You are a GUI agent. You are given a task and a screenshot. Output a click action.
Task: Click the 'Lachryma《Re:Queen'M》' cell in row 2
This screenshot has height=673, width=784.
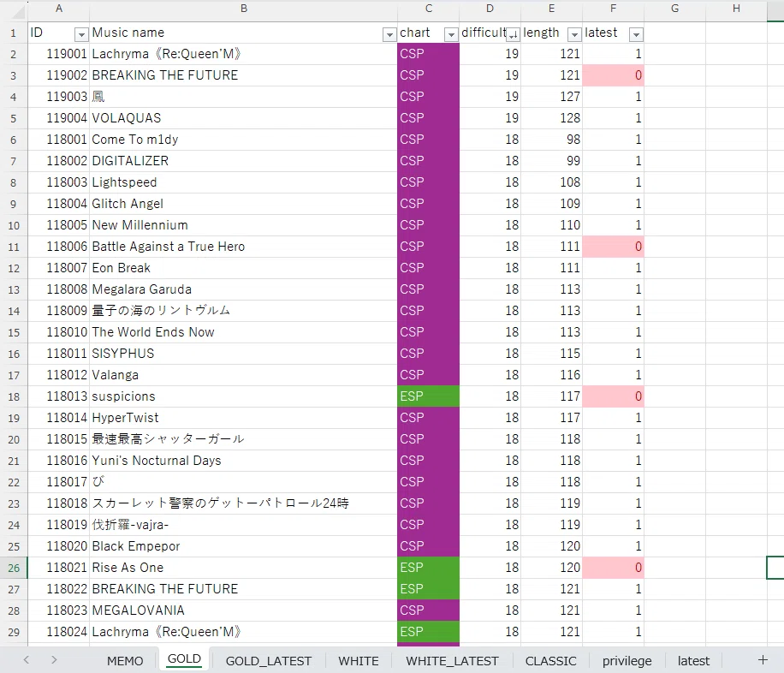point(243,54)
